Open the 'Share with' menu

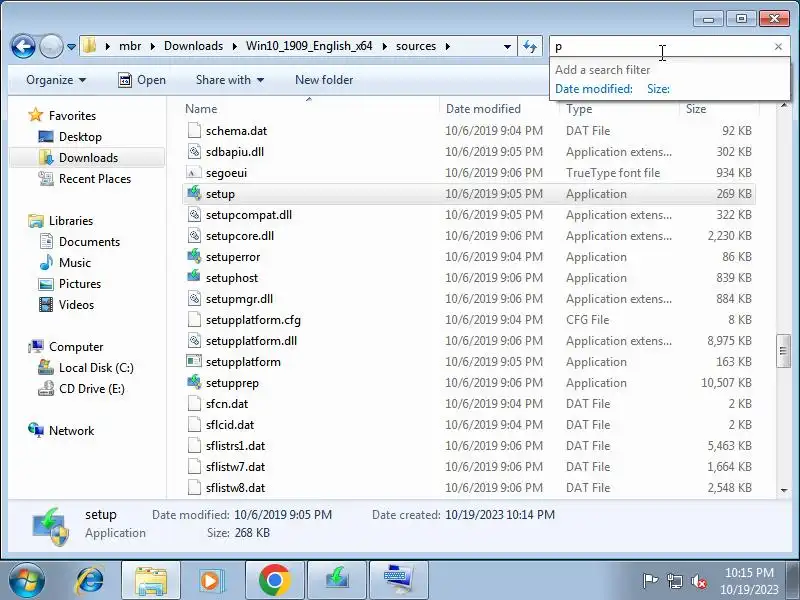click(x=230, y=80)
